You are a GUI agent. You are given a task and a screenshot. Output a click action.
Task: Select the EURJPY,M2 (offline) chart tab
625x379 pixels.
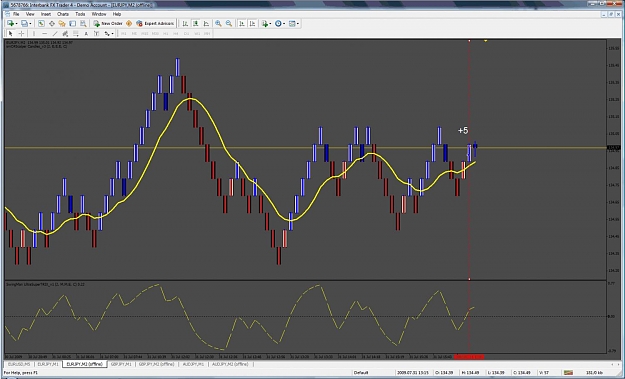(x=85, y=364)
